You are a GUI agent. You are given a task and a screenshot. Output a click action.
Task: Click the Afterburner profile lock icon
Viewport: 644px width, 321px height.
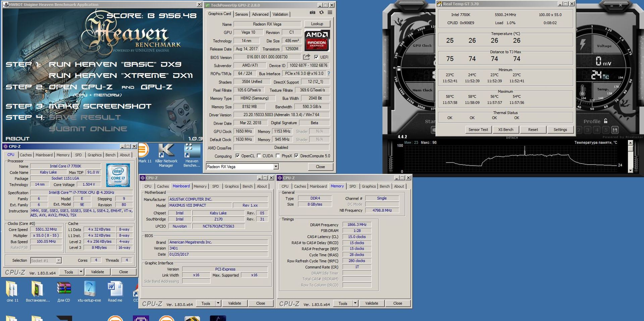point(605,121)
